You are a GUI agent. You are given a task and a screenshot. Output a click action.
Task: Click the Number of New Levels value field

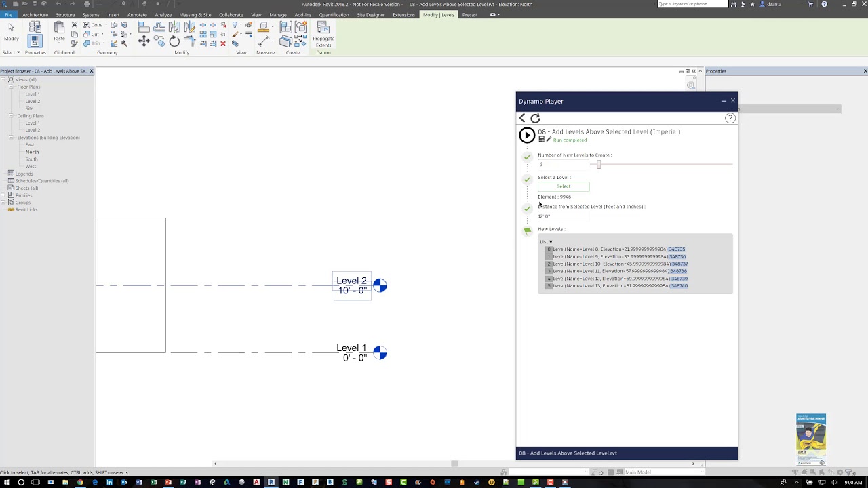click(x=563, y=165)
